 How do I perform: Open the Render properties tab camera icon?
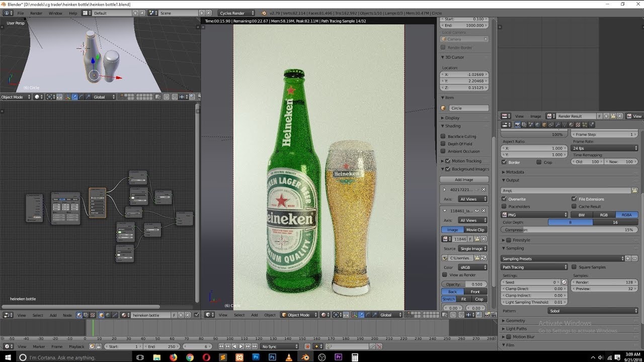518,125
